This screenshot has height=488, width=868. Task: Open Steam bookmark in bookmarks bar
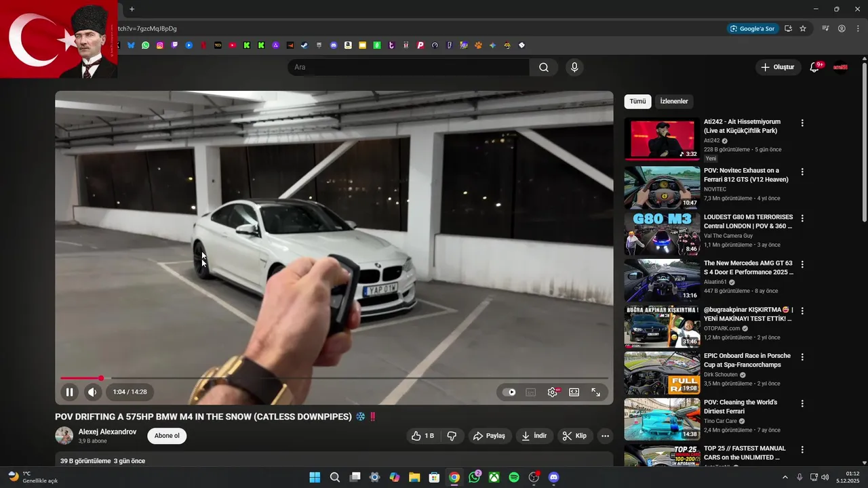(304, 45)
